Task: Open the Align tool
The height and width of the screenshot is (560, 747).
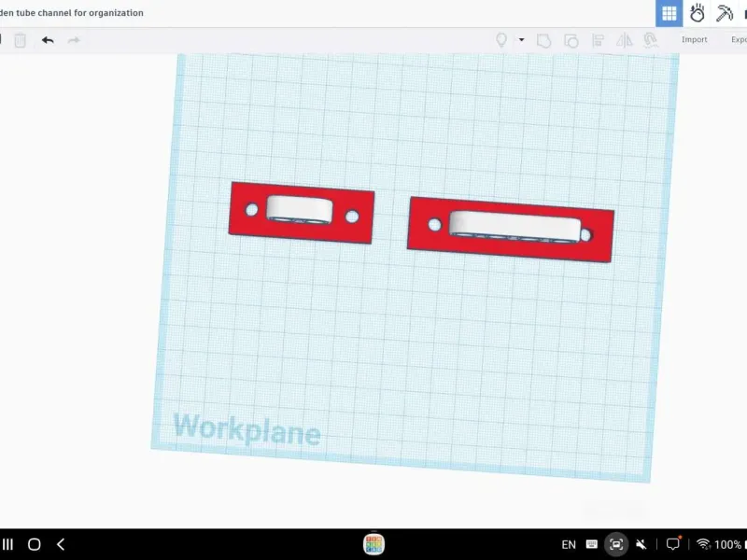Action: [x=598, y=40]
